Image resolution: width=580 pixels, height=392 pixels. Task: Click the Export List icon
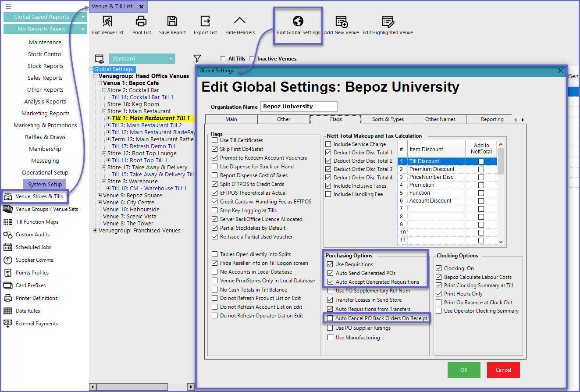click(205, 21)
